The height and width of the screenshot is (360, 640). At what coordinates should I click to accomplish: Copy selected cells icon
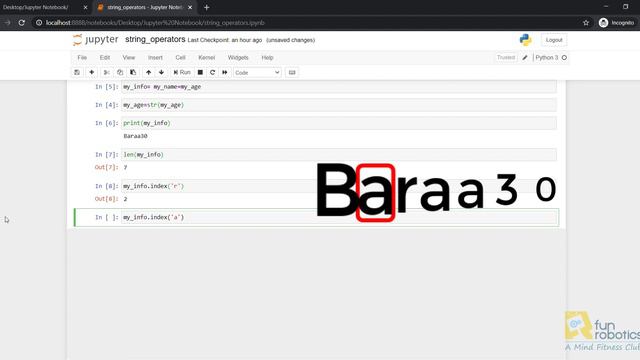point(120,72)
